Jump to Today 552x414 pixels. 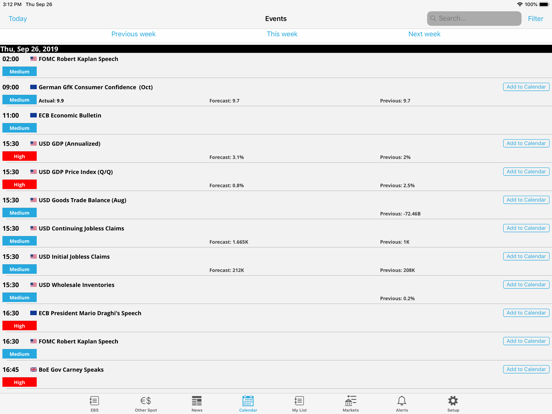(18, 19)
